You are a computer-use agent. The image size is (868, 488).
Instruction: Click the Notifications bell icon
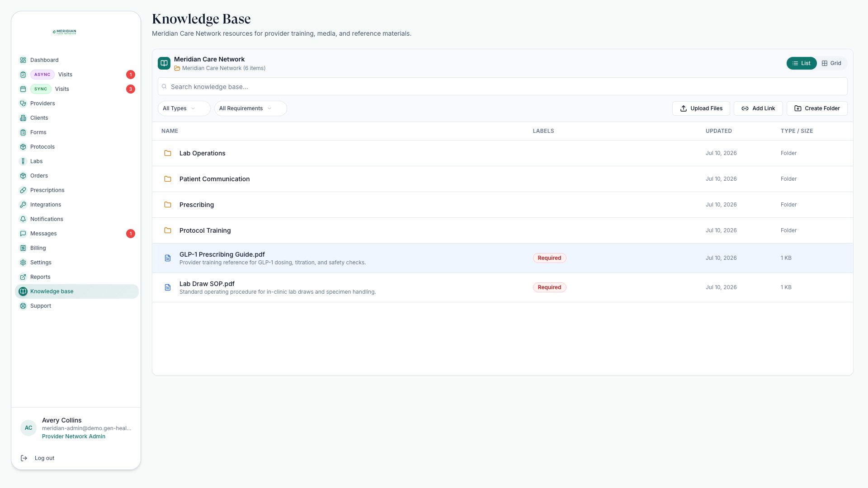point(23,219)
